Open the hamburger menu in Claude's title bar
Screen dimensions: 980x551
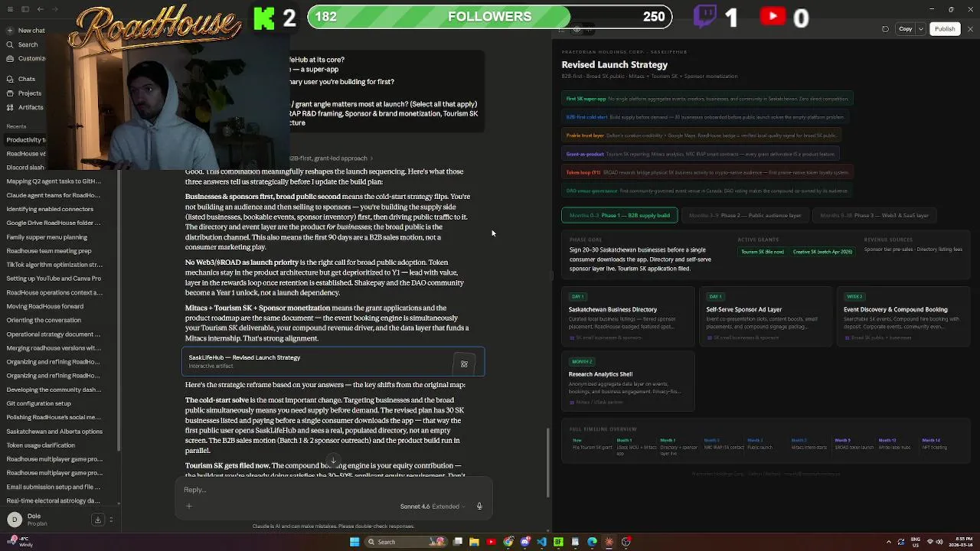pyautogui.click(x=10, y=9)
